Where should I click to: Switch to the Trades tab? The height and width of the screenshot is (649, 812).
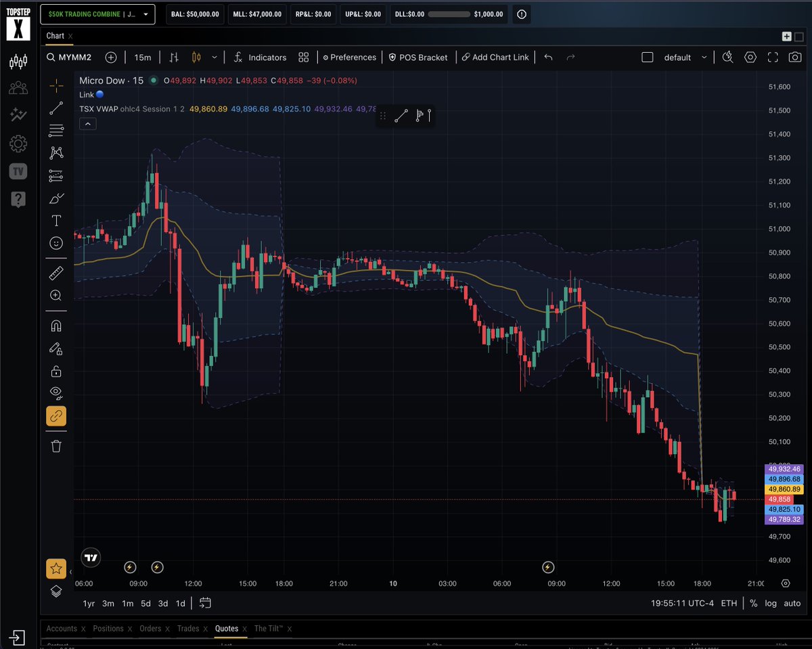pos(188,629)
